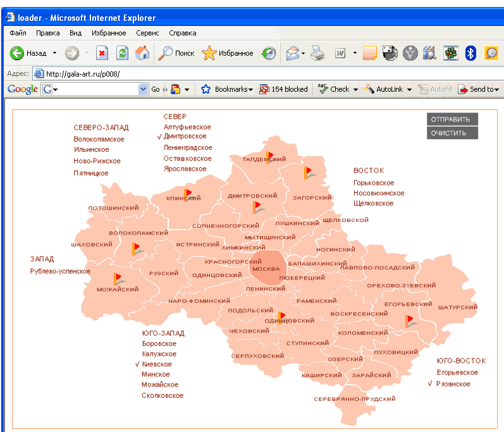Toggle the checked Рязанское direction
Screen dimensions: 504x432
pos(453,384)
